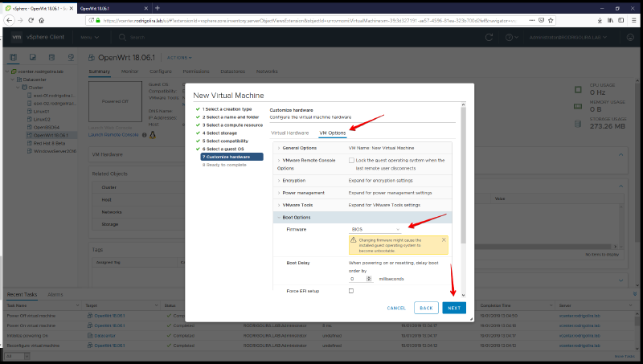Expand the Encryption settings row
643x364 pixels.
click(278, 181)
